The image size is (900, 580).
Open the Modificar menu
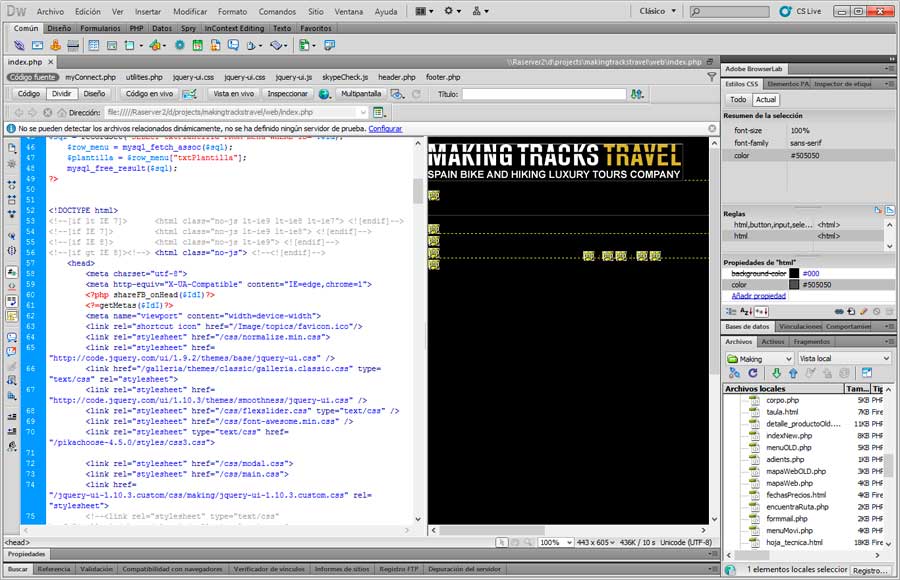coord(190,11)
